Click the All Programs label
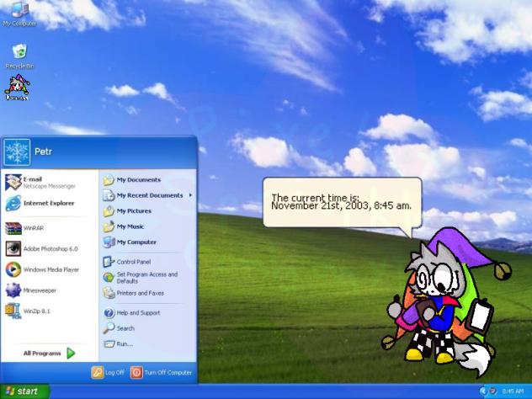532x399 pixels. [42, 354]
